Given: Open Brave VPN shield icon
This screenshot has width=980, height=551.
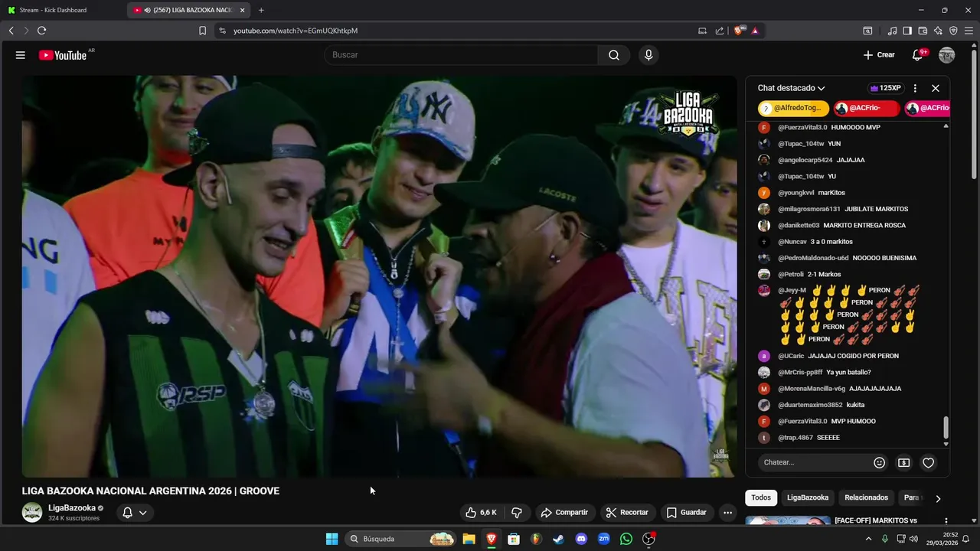Looking at the screenshot, I should coord(953,31).
